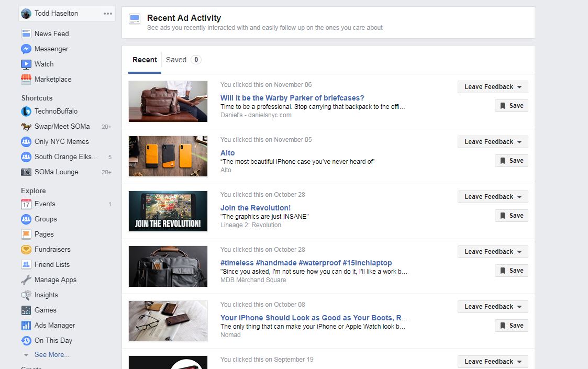Image resolution: width=588 pixels, height=369 pixels.
Task: Click 'You clicked this on November 06' text
Action: click(x=266, y=85)
